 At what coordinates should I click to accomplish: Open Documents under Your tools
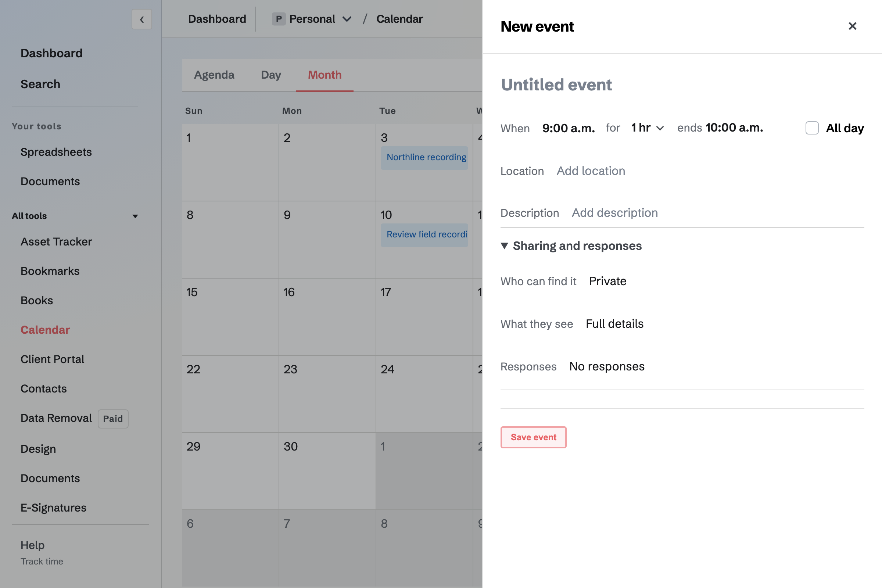tap(50, 182)
